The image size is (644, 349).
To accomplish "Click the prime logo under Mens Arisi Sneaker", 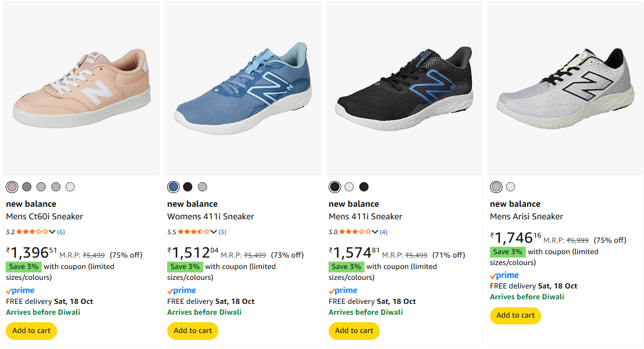I will click(504, 275).
